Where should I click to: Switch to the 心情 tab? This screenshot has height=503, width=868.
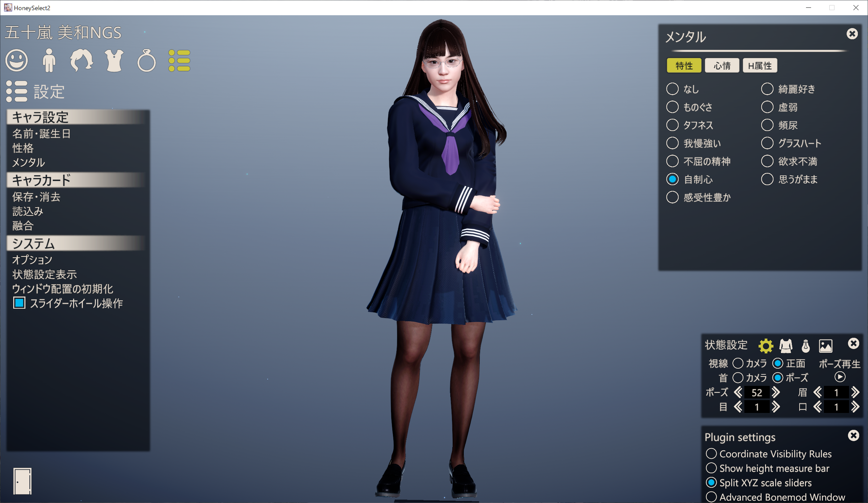click(x=722, y=65)
